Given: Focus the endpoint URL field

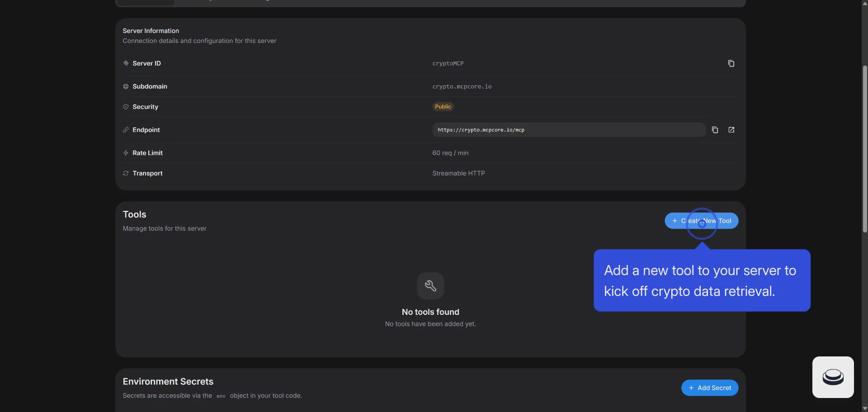Looking at the screenshot, I should [x=568, y=130].
